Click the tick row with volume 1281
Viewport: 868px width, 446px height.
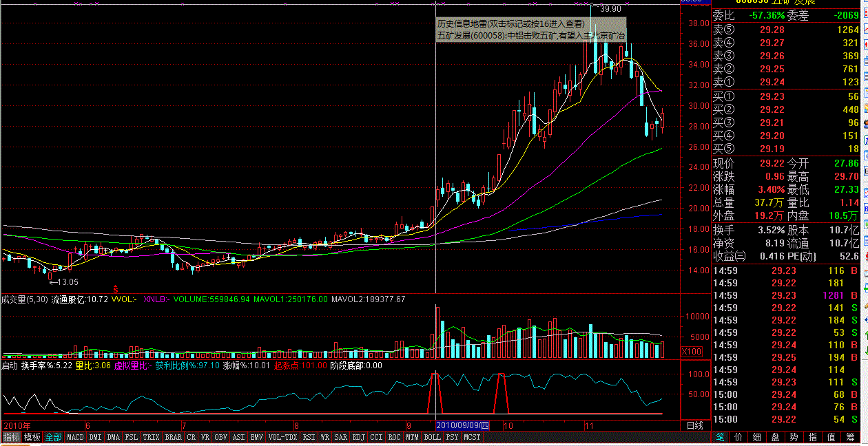click(785, 295)
